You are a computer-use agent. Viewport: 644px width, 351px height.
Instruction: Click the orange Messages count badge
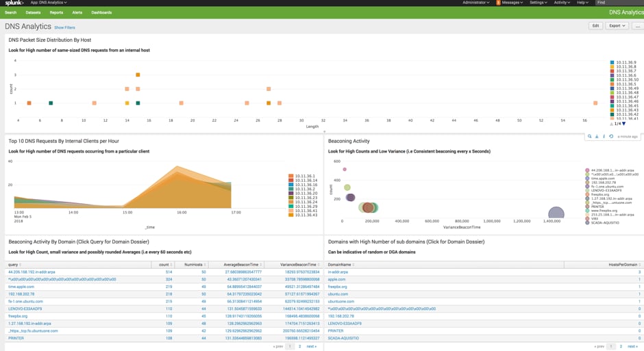[x=498, y=3]
